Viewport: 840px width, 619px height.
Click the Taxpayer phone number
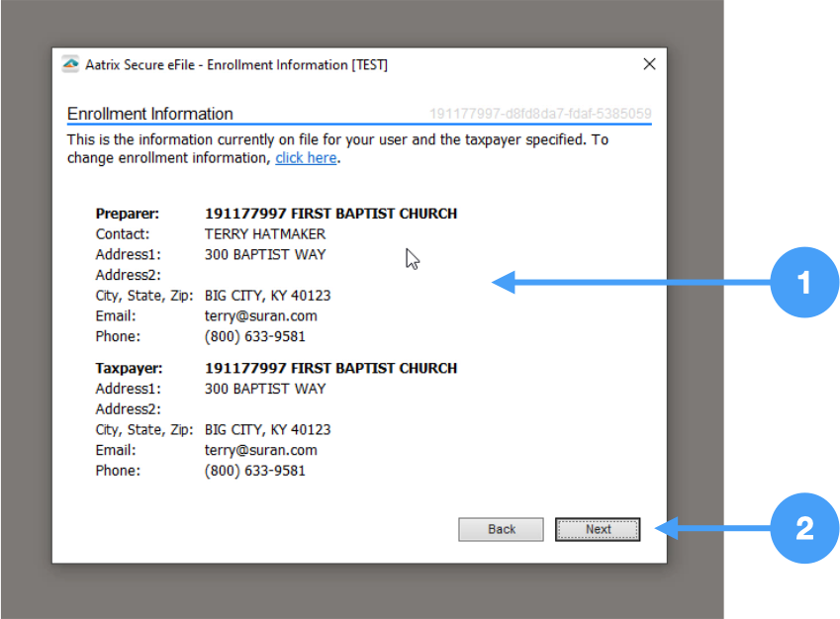point(254,471)
